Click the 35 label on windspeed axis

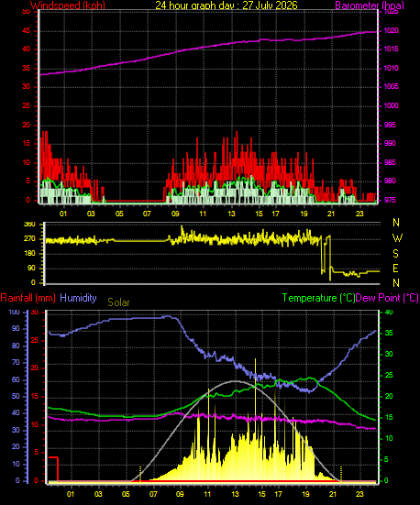[26, 68]
